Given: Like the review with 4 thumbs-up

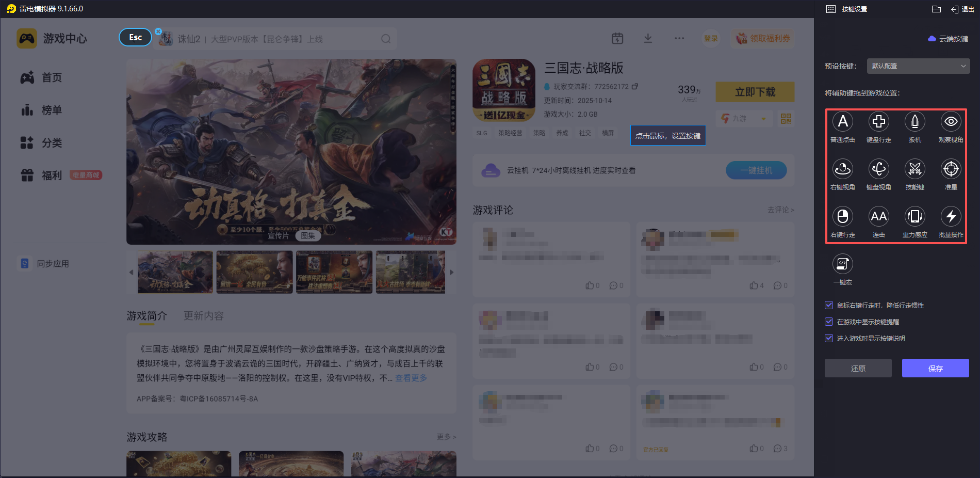Looking at the screenshot, I should (754, 285).
